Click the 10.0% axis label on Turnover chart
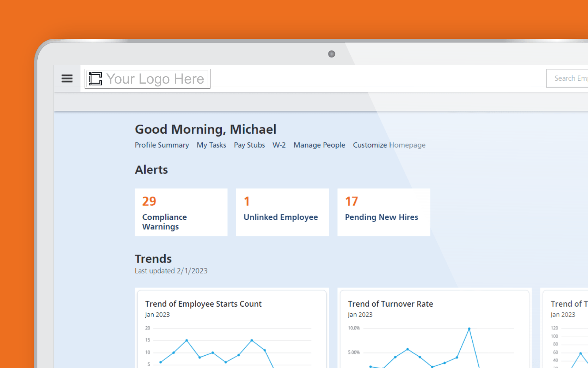Viewport: 588px width, 368px height. point(354,328)
